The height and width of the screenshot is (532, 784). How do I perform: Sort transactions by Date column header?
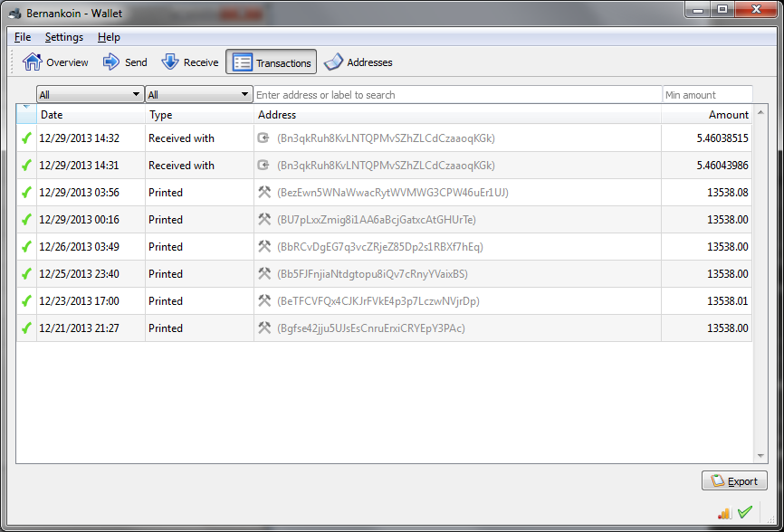91,114
